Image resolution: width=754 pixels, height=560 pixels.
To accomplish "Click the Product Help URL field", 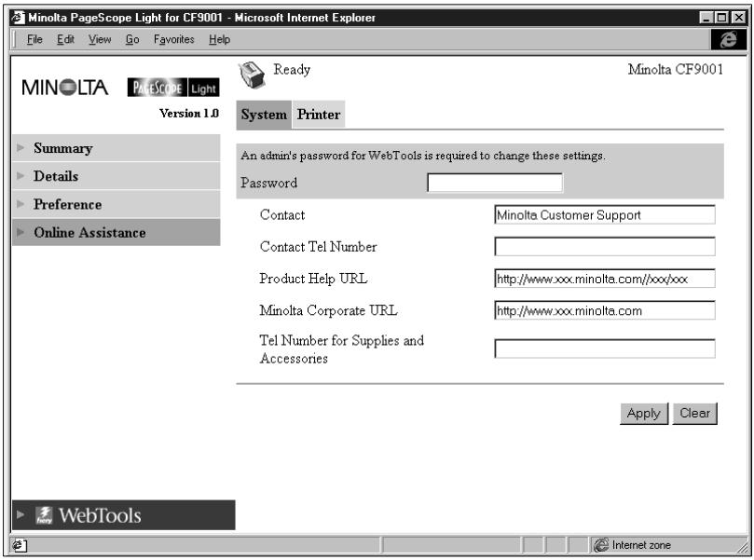I will point(605,279).
